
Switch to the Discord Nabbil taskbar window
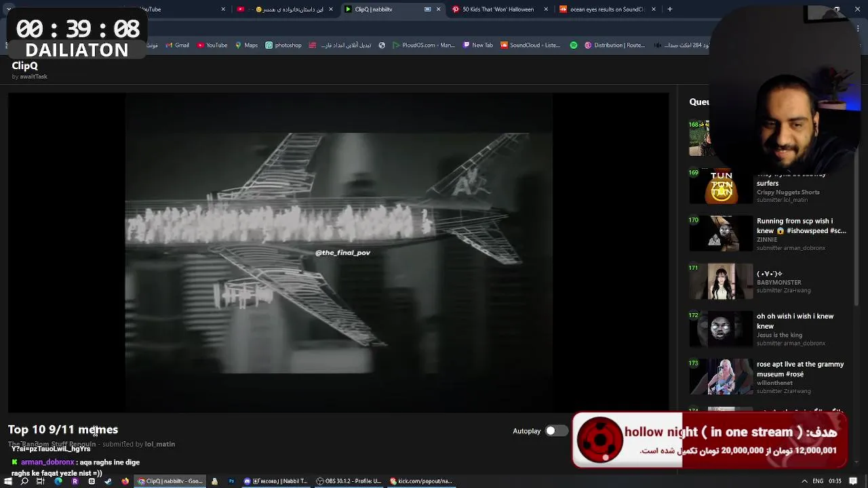tap(276, 481)
